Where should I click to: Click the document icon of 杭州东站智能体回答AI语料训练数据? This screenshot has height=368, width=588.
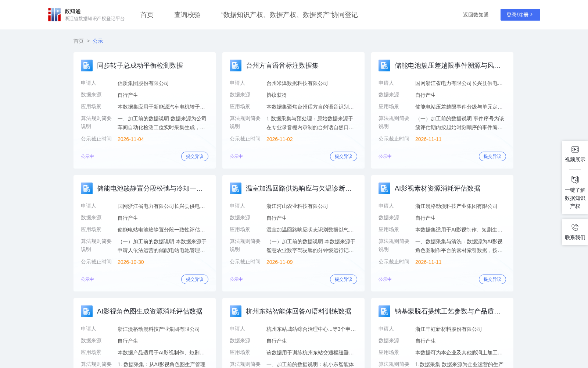pyautogui.click(x=236, y=311)
